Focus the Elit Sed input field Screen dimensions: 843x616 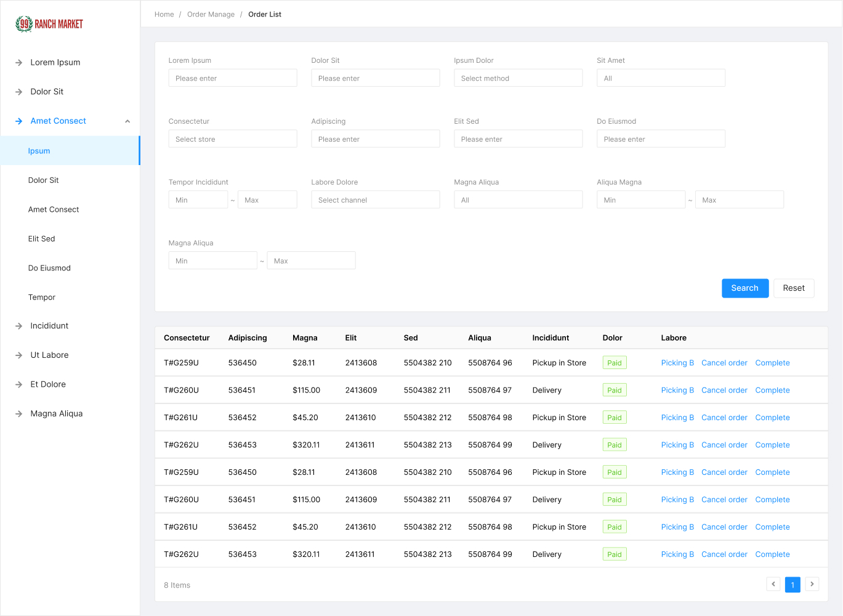coord(518,139)
